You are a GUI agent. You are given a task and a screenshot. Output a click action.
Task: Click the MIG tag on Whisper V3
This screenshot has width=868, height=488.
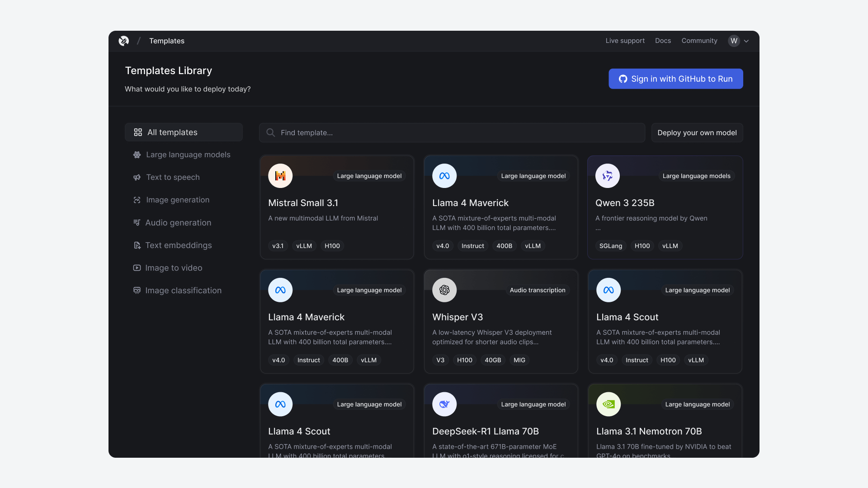[x=519, y=360]
